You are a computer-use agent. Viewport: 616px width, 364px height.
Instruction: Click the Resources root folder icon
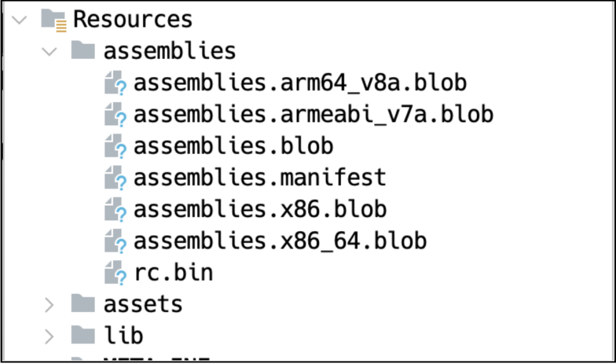pyautogui.click(x=53, y=20)
